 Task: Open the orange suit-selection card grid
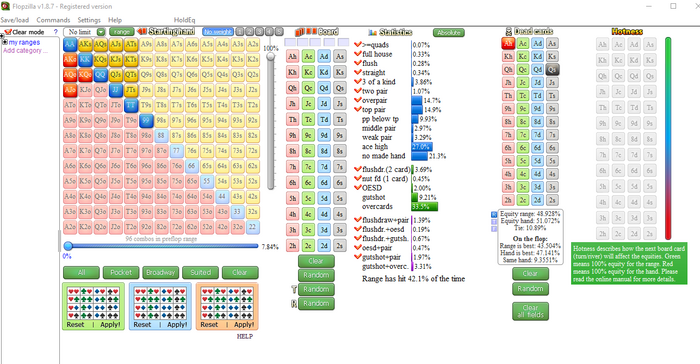(227, 303)
